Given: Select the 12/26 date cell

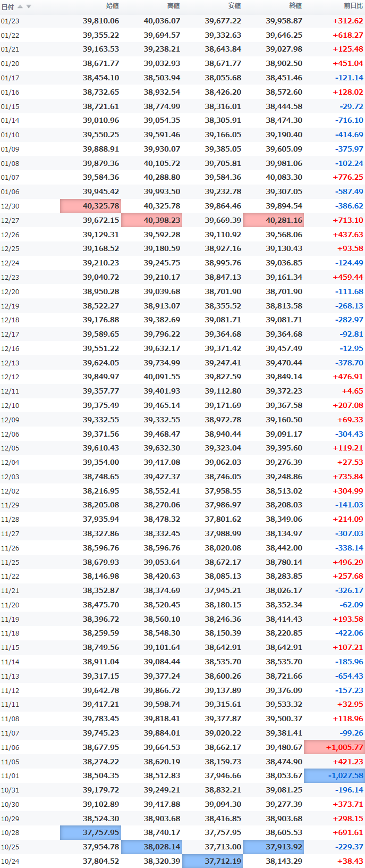Looking at the screenshot, I should pos(10,235).
